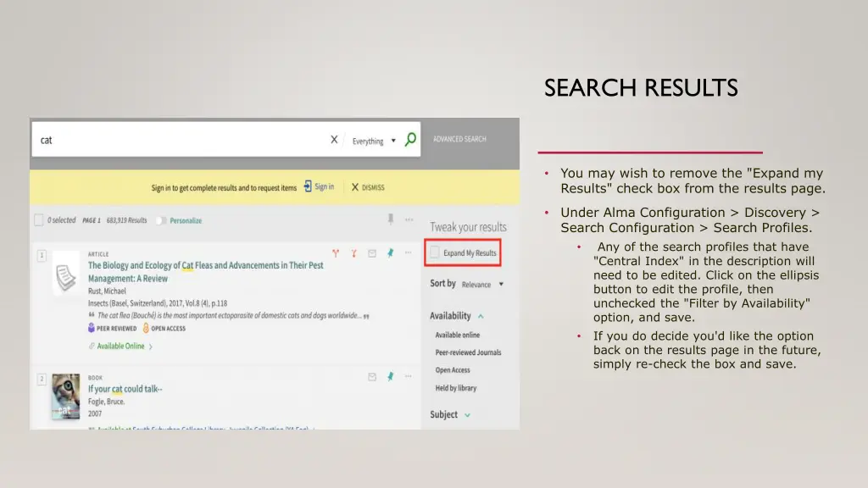Open the Cat Fleas article title link
The image size is (868, 488).
(205, 272)
